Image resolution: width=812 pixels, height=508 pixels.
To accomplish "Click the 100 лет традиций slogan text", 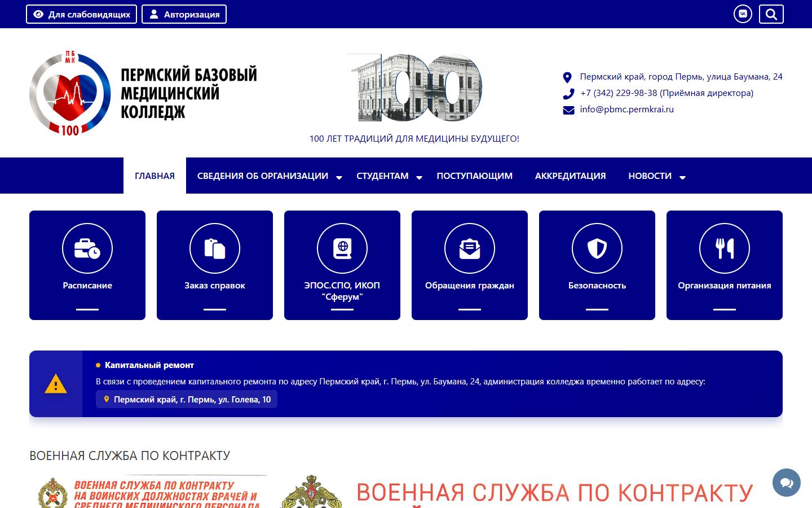I will click(414, 138).
